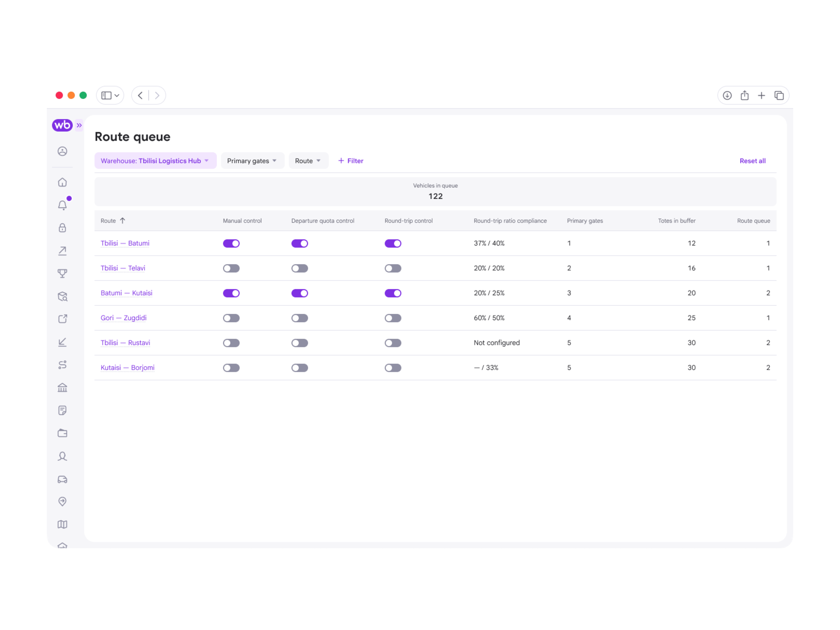Viewport: 840px width, 630px height.
Task: Click the browser downloads icon
Action: (x=727, y=96)
